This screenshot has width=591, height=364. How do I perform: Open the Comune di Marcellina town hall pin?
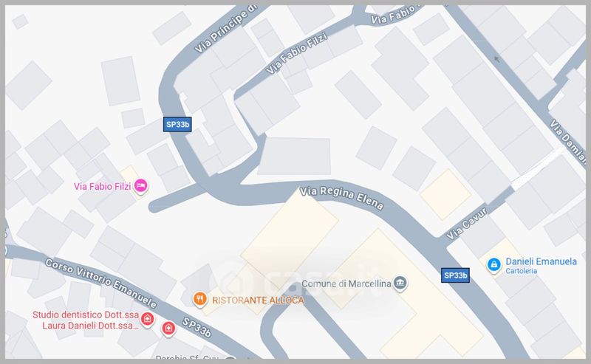click(400, 284)
